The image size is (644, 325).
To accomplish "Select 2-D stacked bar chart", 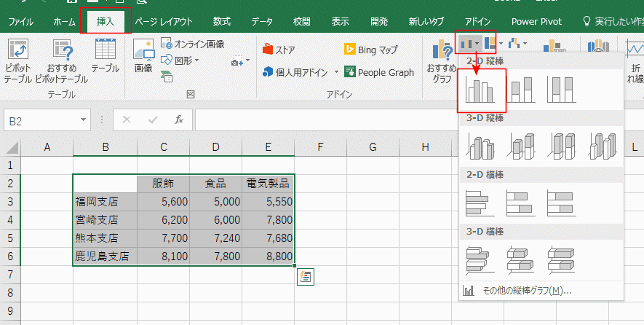I will (521, 203).
